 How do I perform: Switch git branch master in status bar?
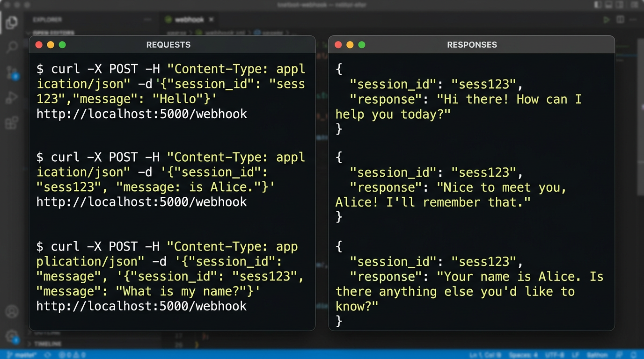[x=22, y=355]
